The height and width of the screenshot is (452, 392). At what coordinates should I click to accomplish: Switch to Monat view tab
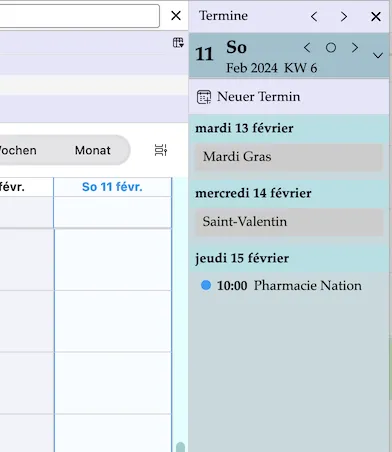(x=93, y=150)
